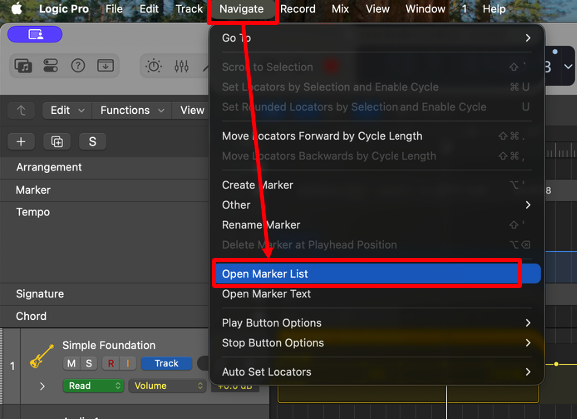Click the toolbar download tray icon
577x419 pixels.
pos(105,66)
